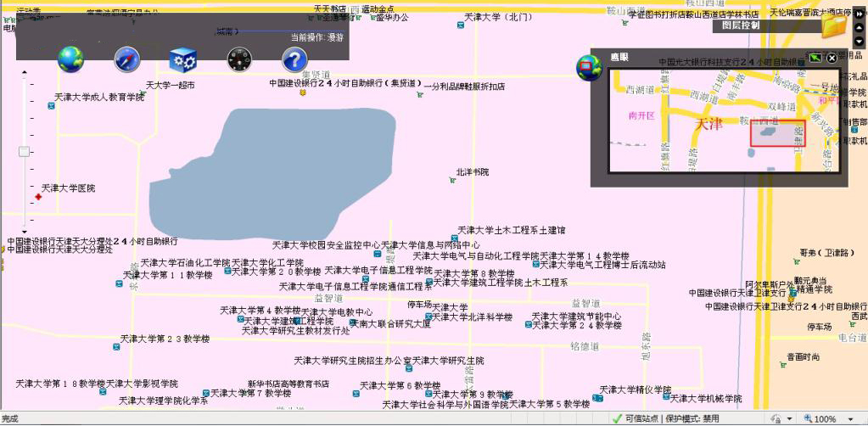The image size is (868, 426).
Task: Click the green arrow icon in eagle-eye panel
Action: (815, 58)
